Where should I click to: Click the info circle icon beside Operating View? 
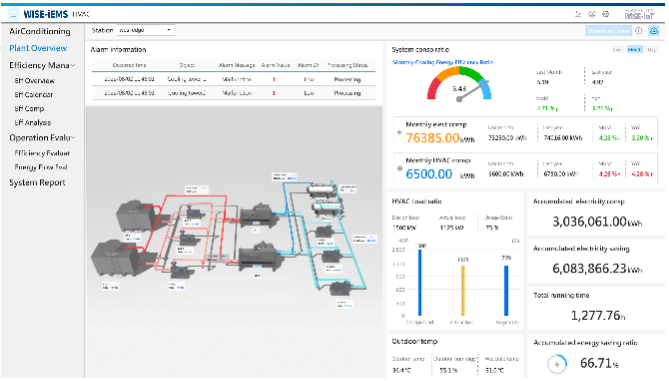639,31
